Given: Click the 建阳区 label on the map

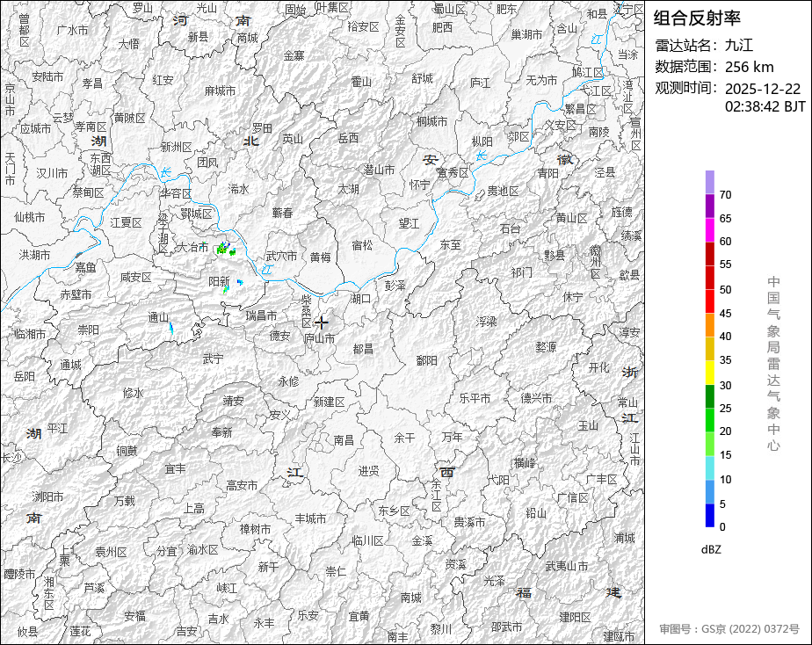Looking at the screenshot, I should 575,617.
